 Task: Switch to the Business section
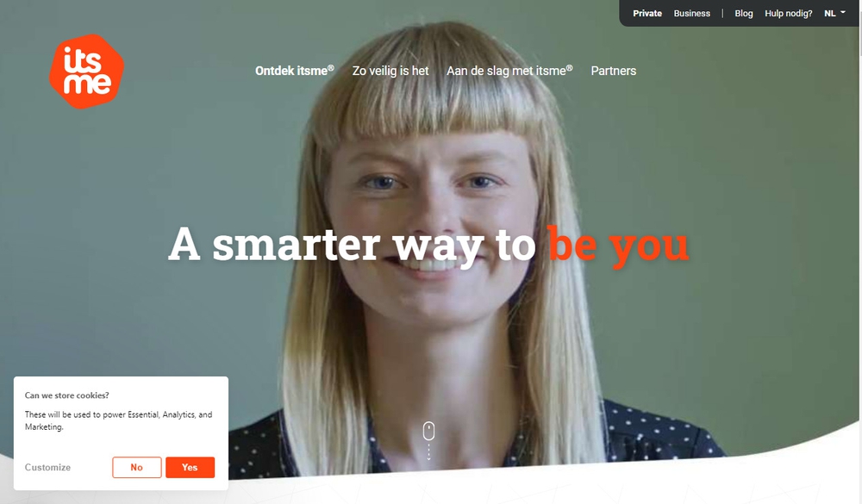tap(691, 13)
